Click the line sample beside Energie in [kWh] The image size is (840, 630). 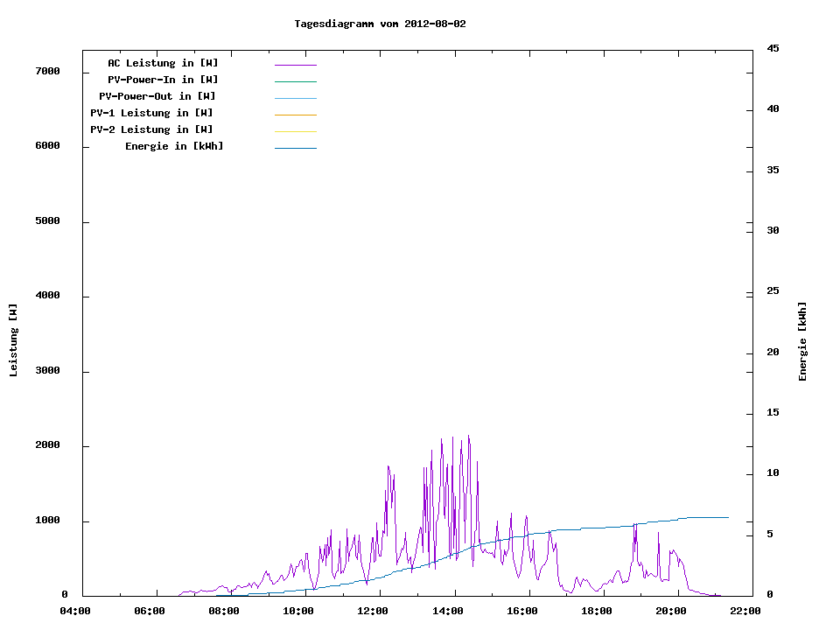click(295, 148)
